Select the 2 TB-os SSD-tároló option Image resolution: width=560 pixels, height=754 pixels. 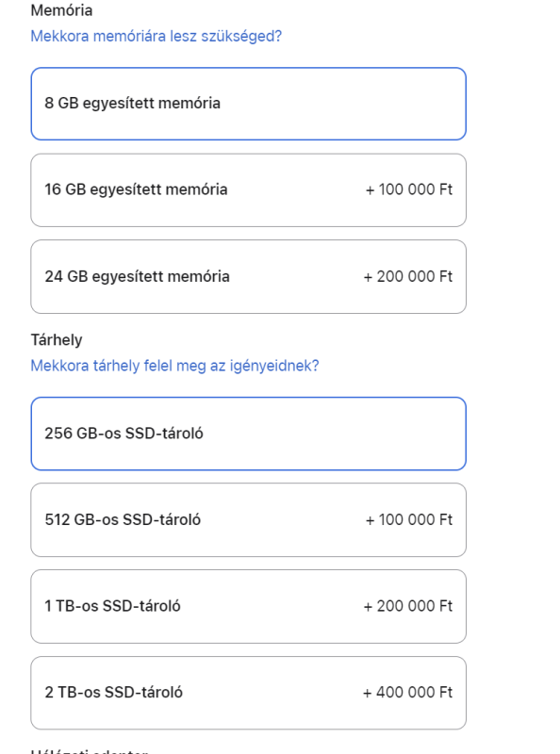click(248, 693)
